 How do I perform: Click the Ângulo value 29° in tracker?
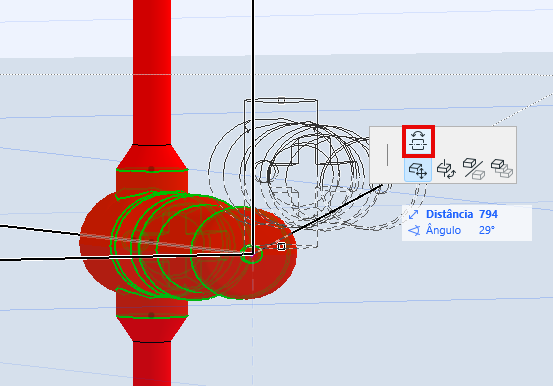coord(487,230)
